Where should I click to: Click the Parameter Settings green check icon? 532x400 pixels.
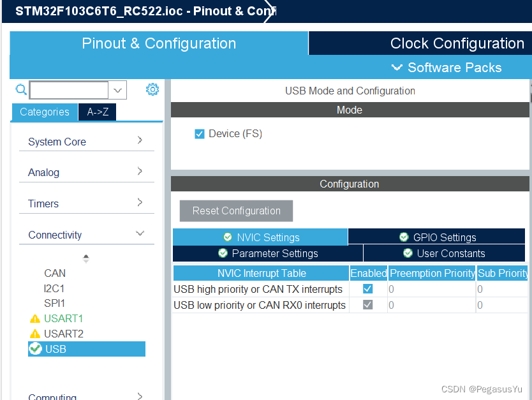[x=223, y=253]
